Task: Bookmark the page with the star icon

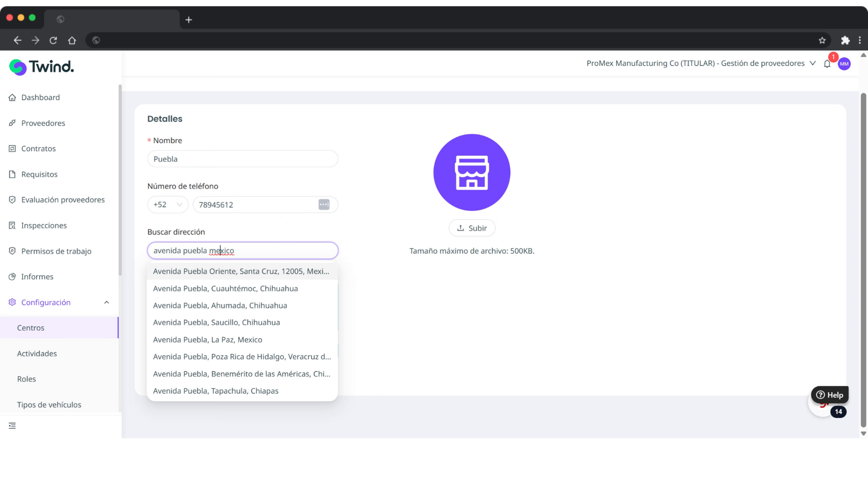Action: (x=822, y=40)
